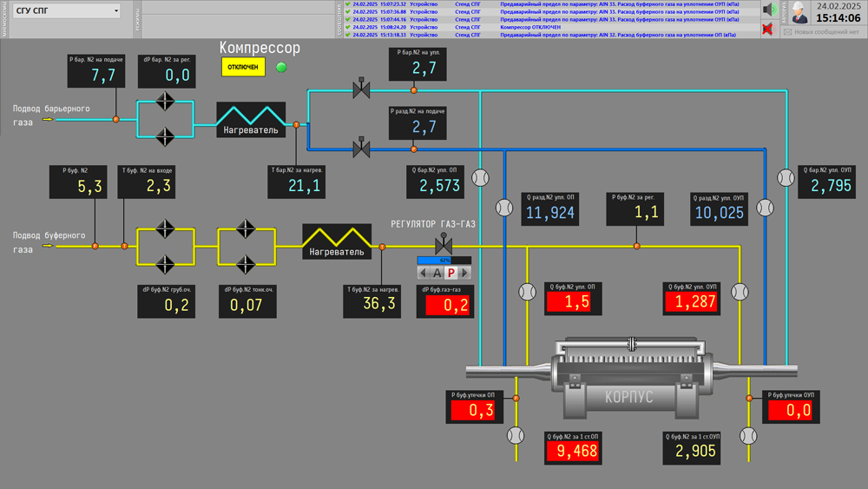The width and height of the screenshot is (868, 489).
Task: Click Q бар.N2 упл. ОП value 2,573
Action: click(x=439, y=186)
